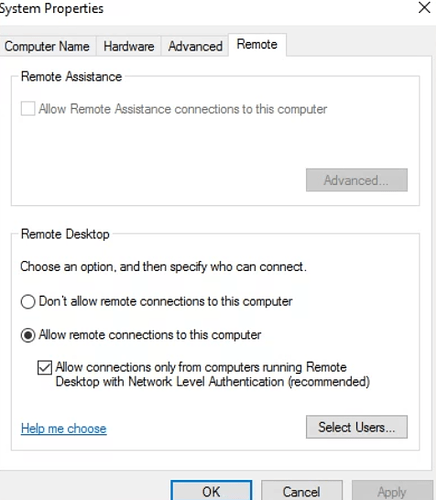The image size is (436, 500).
Task: Select Allow remote connections to this computer radio
Action: 28,335
